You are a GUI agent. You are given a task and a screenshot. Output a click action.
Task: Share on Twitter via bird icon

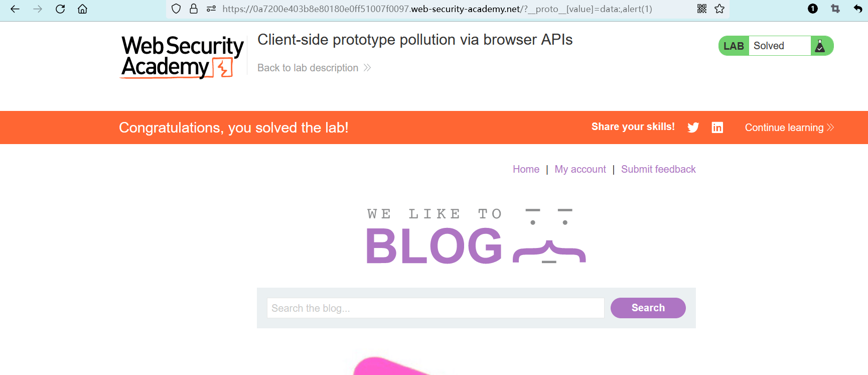(x=693, y=128)
